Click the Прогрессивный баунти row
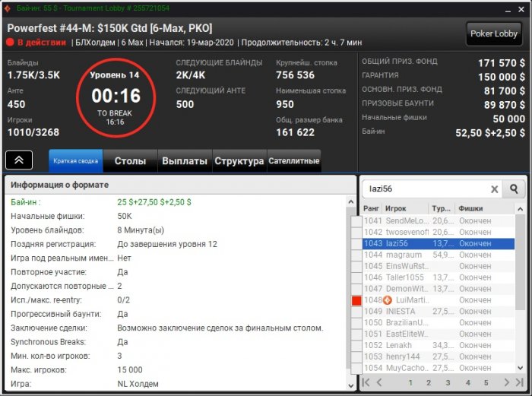Viewport: 532px width, 396px height. tap(176, 314)
